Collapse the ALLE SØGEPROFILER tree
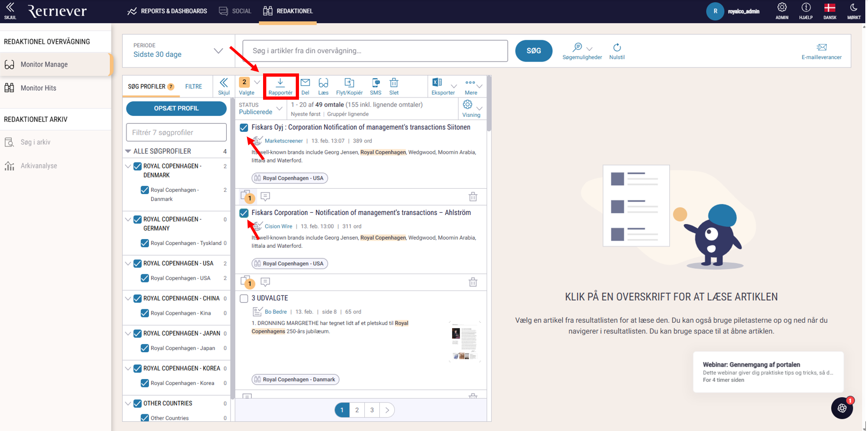Viewport: 868px width, 431px height. 128,151
